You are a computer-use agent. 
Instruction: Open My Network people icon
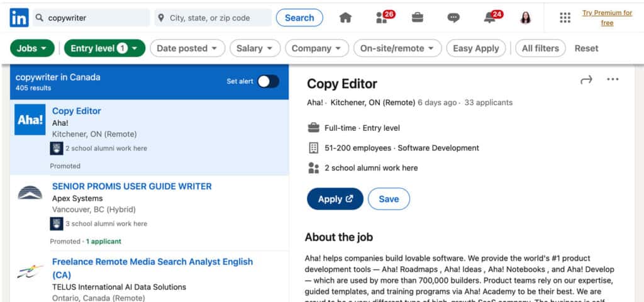(382, 18)
